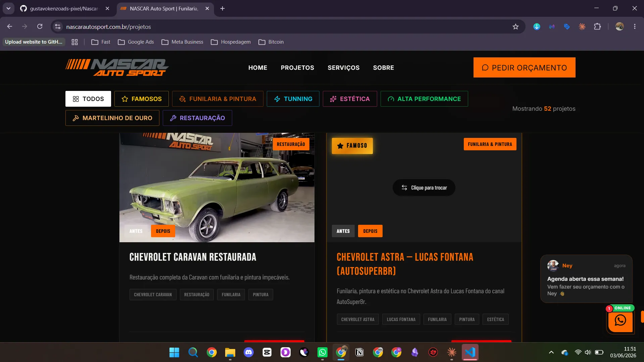The height and width of the screenshot is (362, 644).
Task: Show hidden system tray icons
Action: point(551,352)
